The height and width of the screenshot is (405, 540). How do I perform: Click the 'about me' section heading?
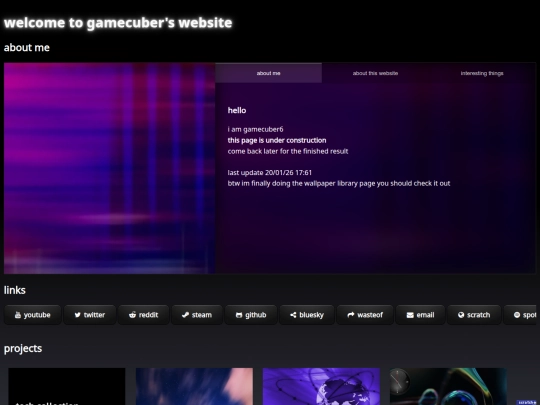(x=27, y=48)
